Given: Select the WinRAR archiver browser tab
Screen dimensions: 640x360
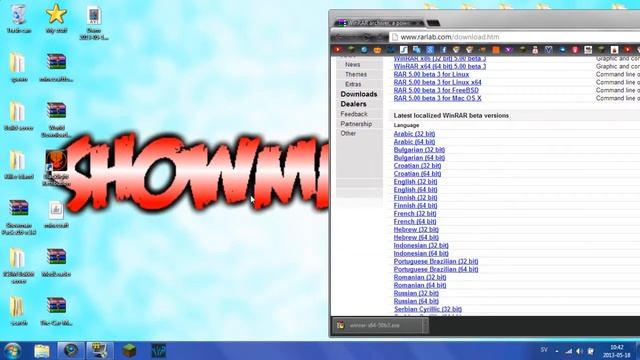Looking at the screenshot, I should 379,23.
